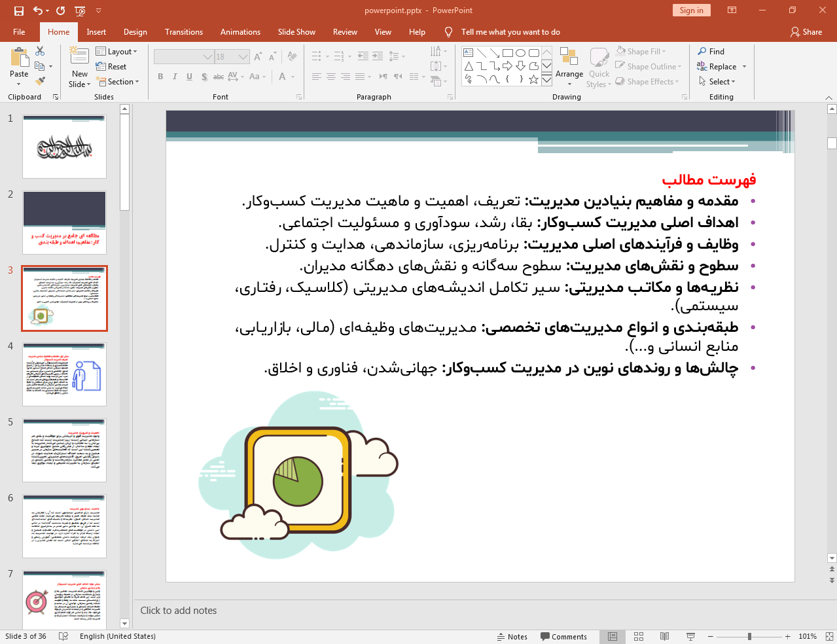Select the rectangle shape tool
This screenshot has height=644, width=837.
click(508, 52)
